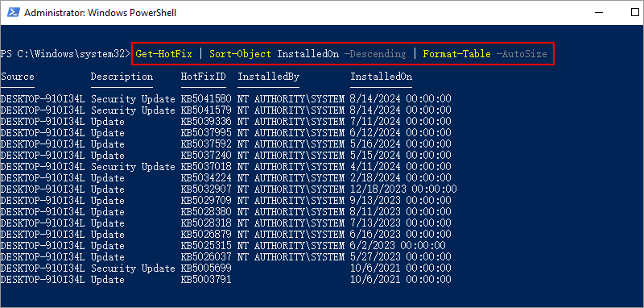Click hotfix ID KB5037995
644x308 pixels.
[206, 133]
